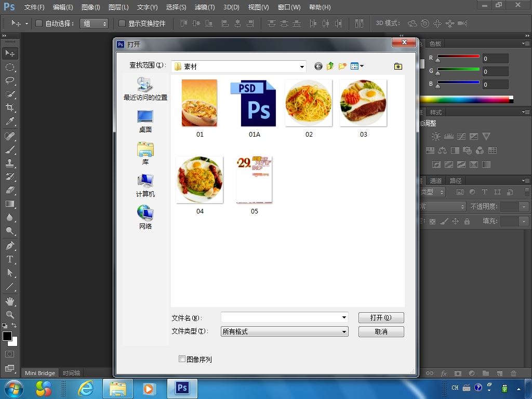Select the Line shape tool

[x=10, y=286]
